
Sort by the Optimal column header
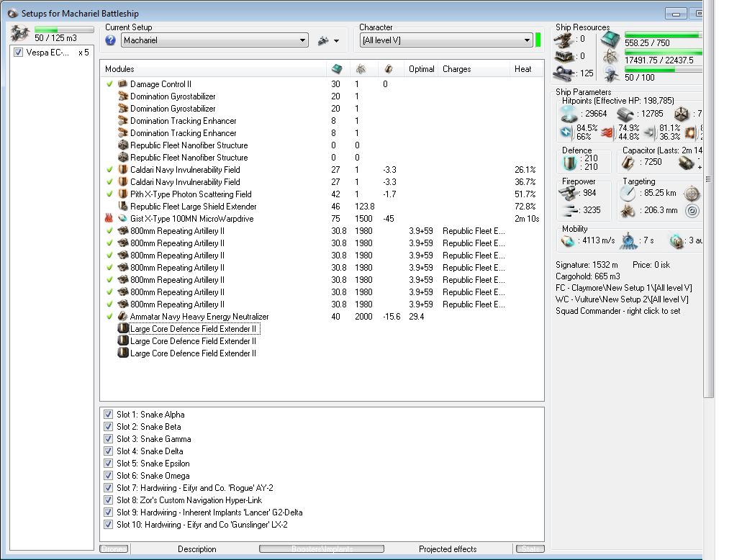(x=421, y=69)
